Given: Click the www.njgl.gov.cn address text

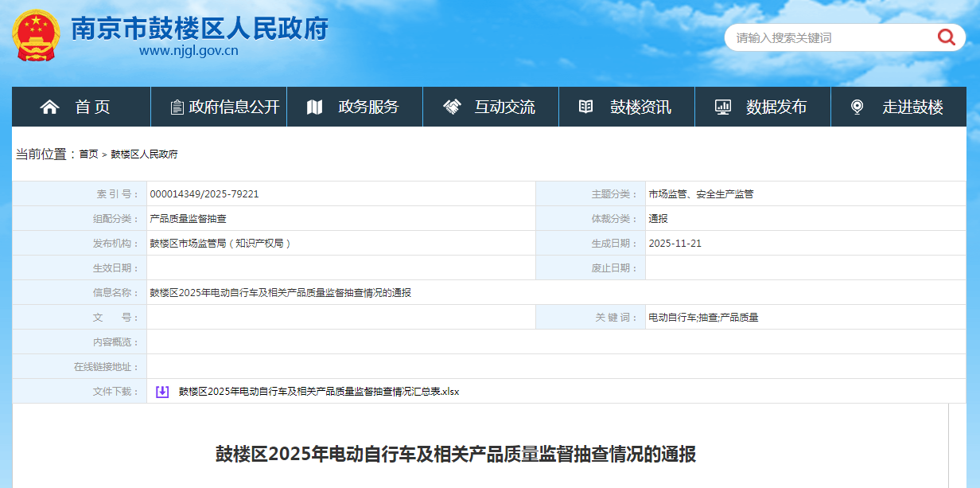Looking at the screenshot, I should pos(189,52).
